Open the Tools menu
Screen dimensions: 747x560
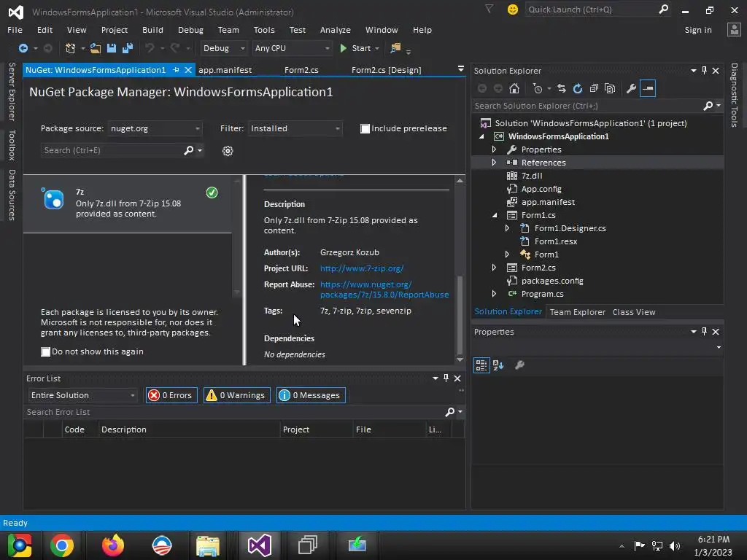(x=264, y=30)
